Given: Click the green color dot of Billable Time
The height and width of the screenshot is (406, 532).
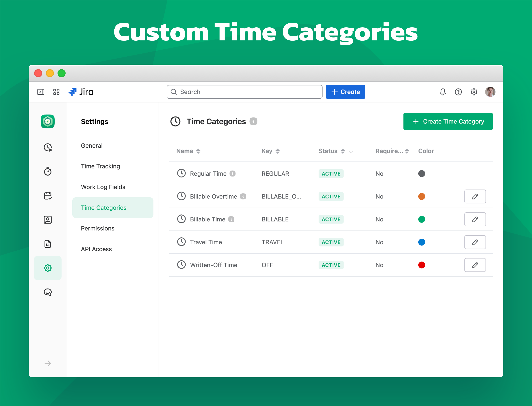Looking at the screenshot, I should pyautogui.click(x=421, y=219).
